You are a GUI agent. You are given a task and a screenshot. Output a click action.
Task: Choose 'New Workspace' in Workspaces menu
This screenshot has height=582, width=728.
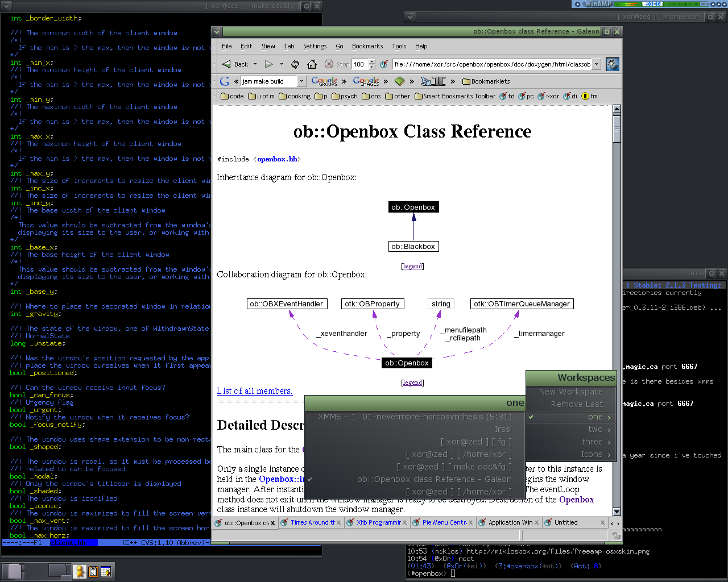570,392
